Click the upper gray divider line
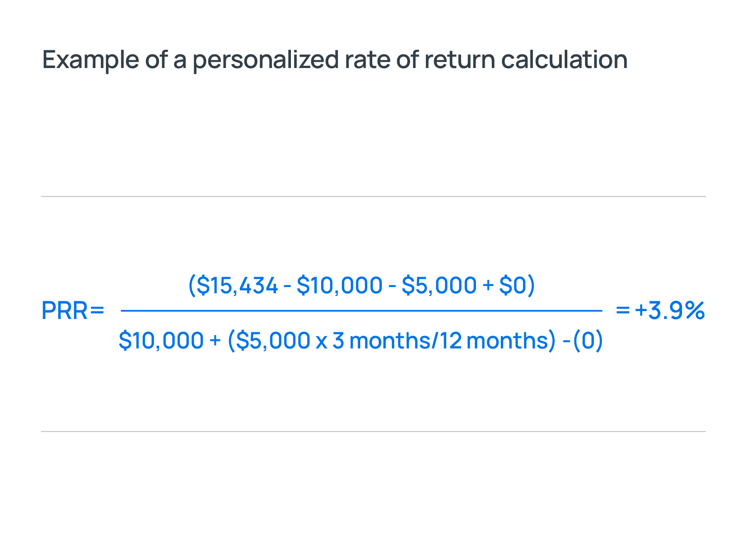This screenshot has height=560, width=747. coord(373,197)
